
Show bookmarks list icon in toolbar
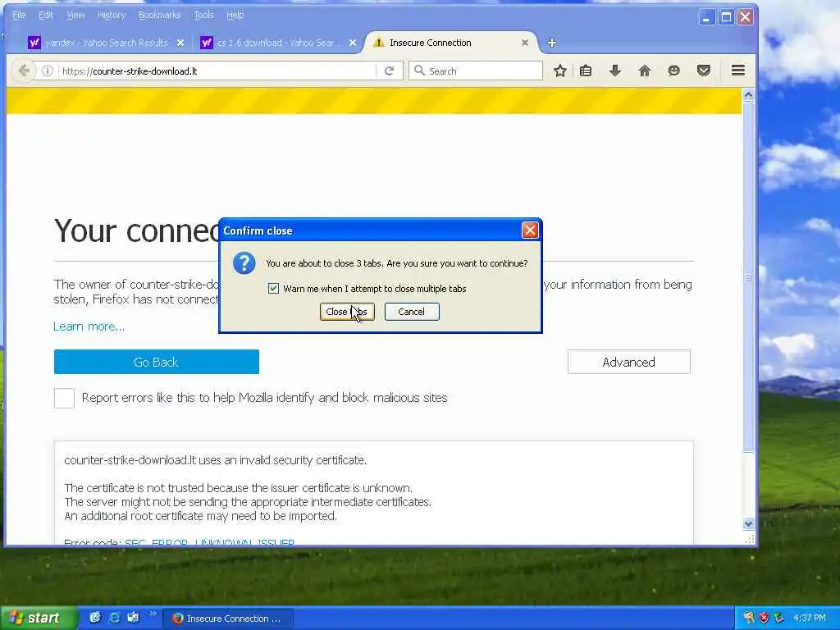[x=586, y=71]
